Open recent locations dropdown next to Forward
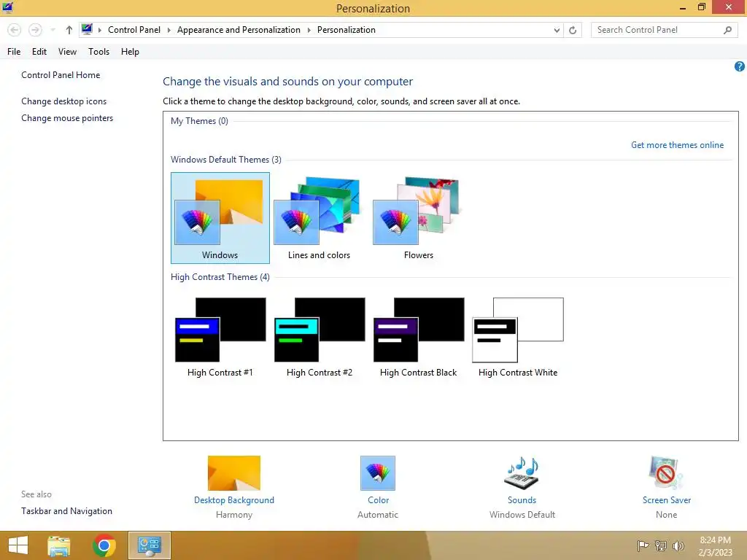Viewport: 747px width, 560px height. tap(53, 30)
